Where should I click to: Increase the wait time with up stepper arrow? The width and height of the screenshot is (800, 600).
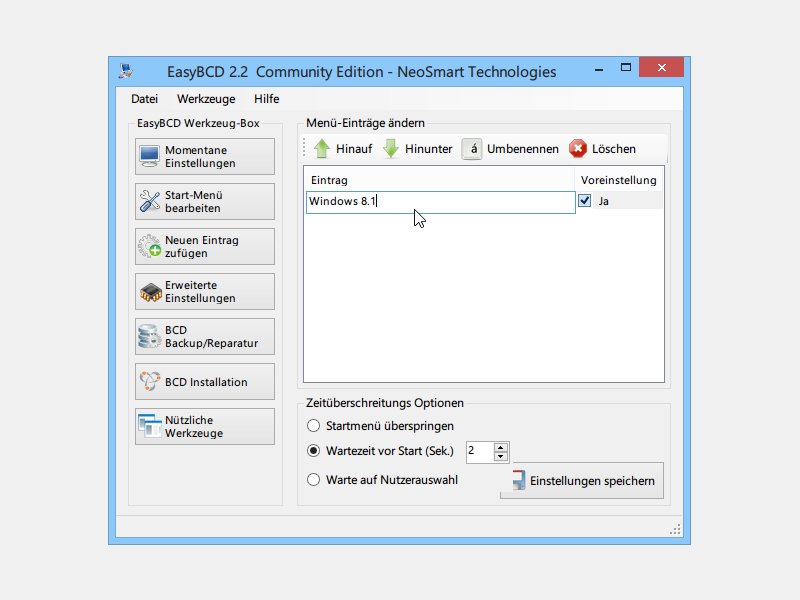[x=501, y=447]
